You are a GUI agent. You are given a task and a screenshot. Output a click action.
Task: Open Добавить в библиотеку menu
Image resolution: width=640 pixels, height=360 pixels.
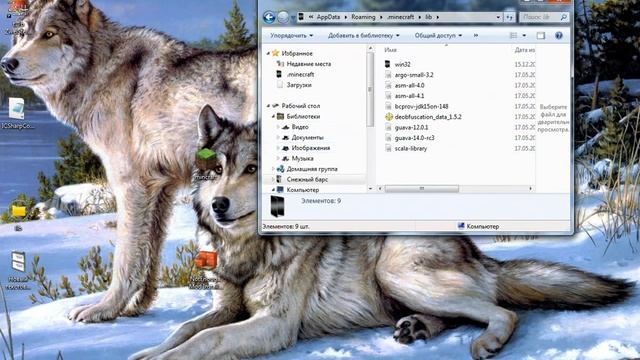point(364,36)
